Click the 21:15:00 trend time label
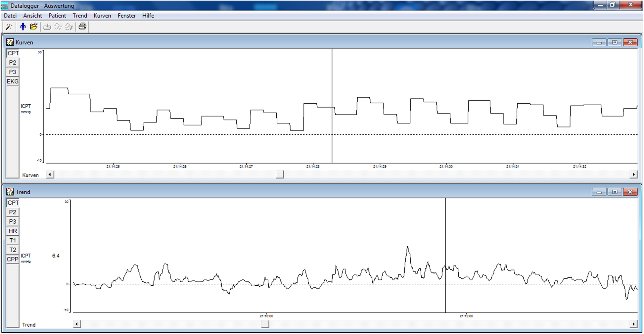644x334 pixels. (x=466, y=316)
